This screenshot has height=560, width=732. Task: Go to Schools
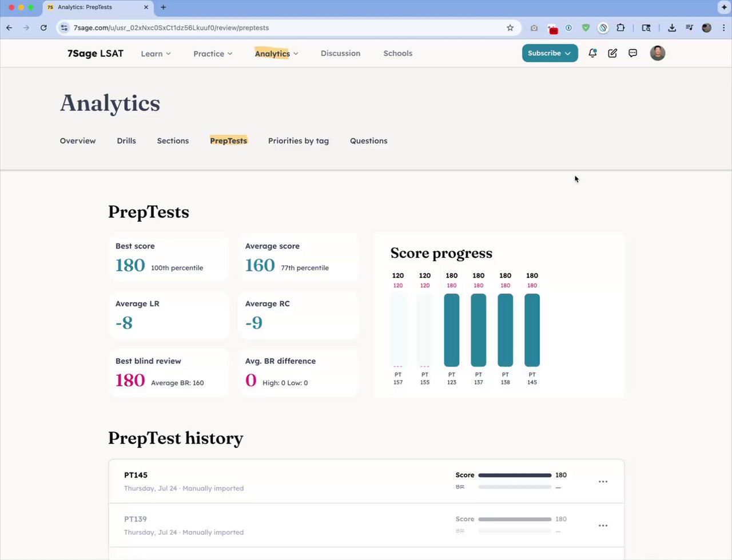pos(397,53)
